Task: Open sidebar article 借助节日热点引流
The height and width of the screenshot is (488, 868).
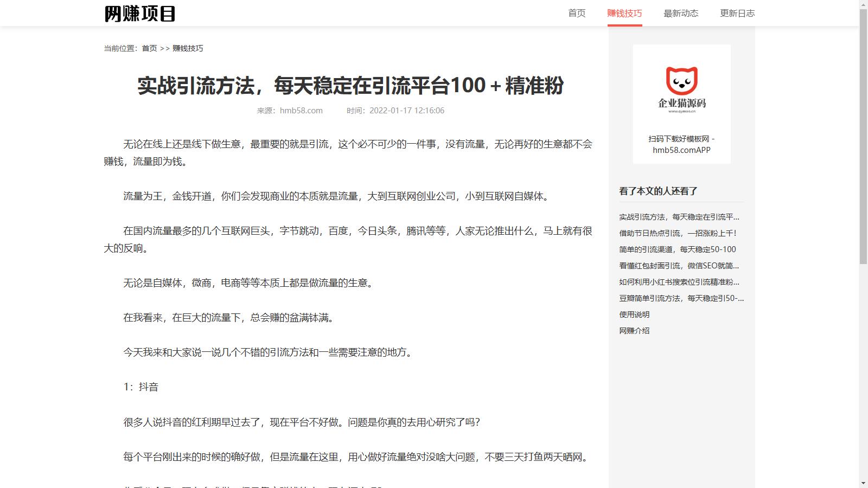Action: (678, 233)
